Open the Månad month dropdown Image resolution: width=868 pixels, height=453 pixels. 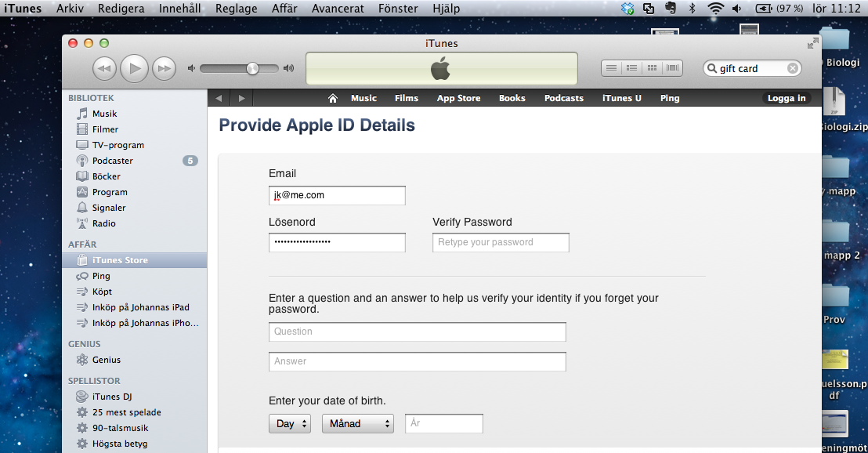pos(357,424)
